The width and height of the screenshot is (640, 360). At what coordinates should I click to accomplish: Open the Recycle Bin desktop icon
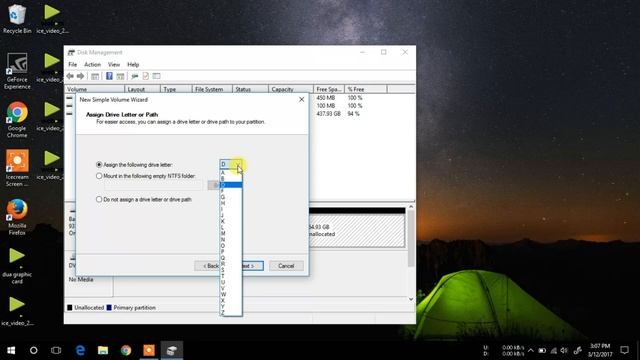pos(16,18)
